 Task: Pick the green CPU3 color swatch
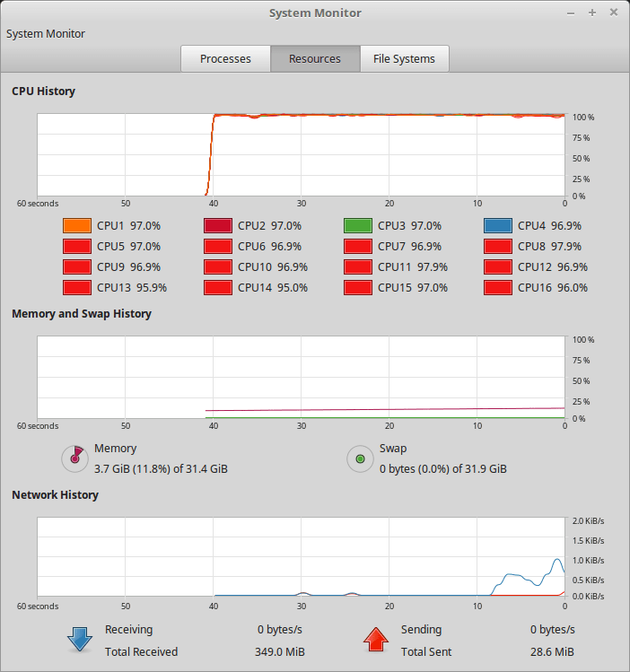[358, 226]
